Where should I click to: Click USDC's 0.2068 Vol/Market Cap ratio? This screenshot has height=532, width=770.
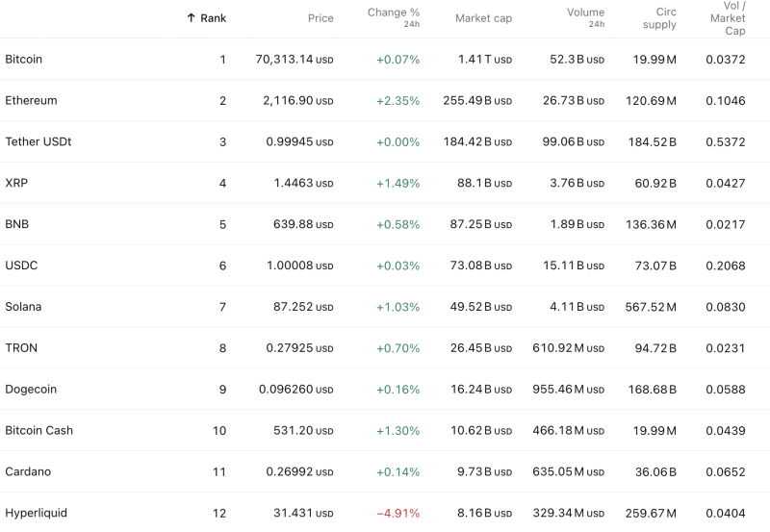coord(726,266)
